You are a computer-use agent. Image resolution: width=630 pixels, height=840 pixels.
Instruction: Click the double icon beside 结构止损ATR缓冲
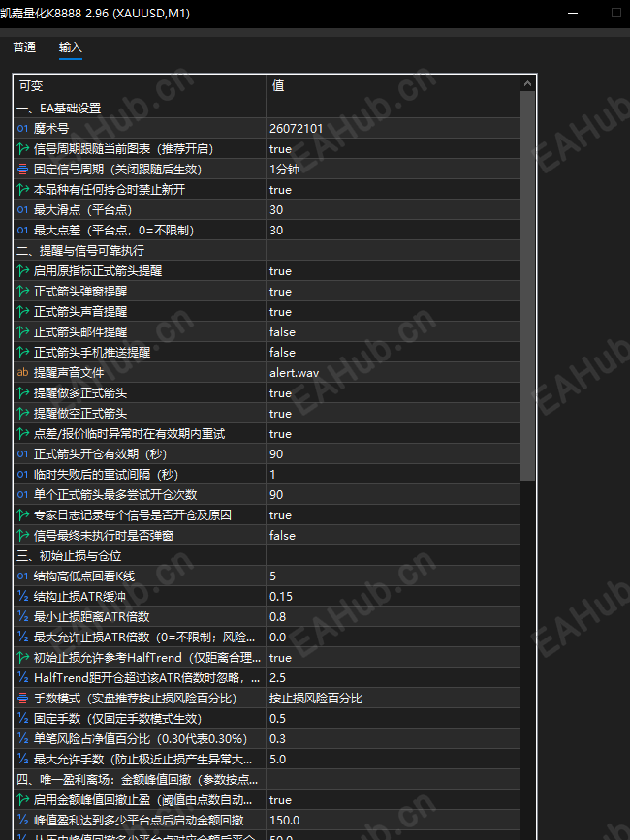22,597
